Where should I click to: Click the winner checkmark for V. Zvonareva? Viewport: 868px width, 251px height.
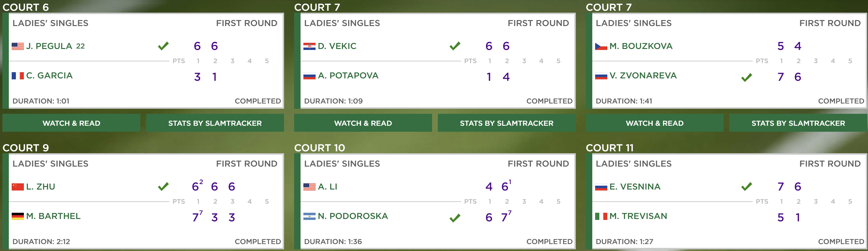[x=746, y=78]
